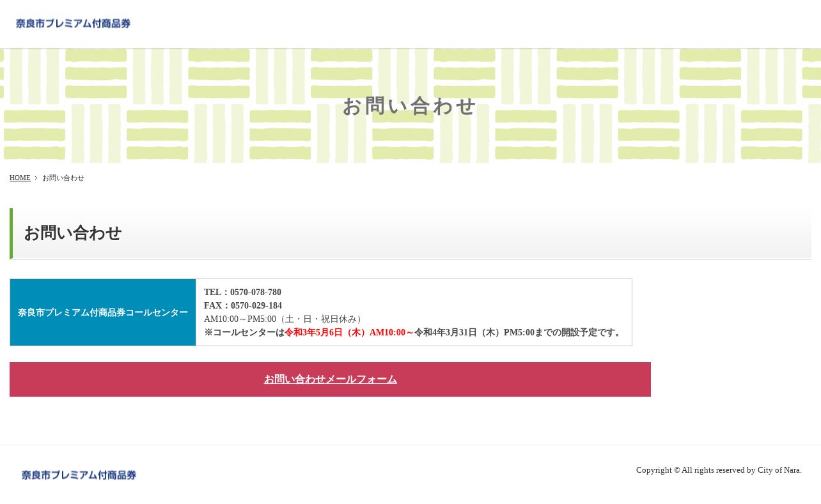Open the header logo 奈良市プレミアム付商品券
The width and height of the screenshot is (821, 504).
pyautogui.click(x=73, y=24)
